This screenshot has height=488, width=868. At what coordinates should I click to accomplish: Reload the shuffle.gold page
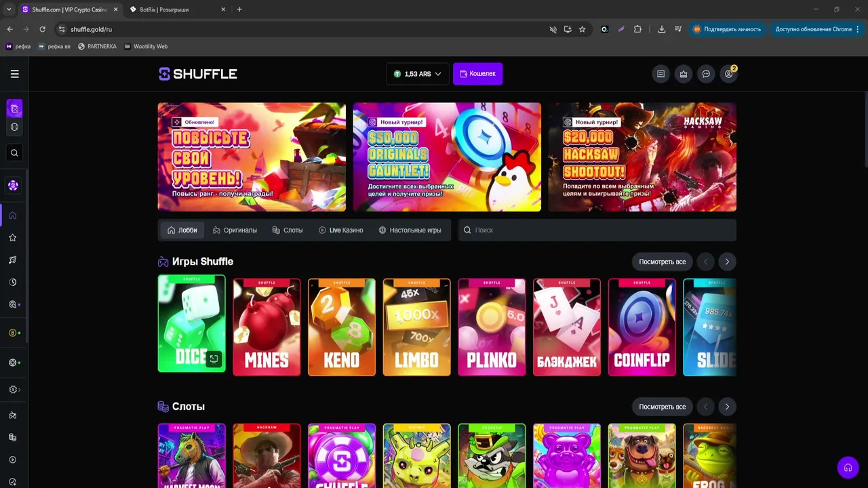click(42, 29)
